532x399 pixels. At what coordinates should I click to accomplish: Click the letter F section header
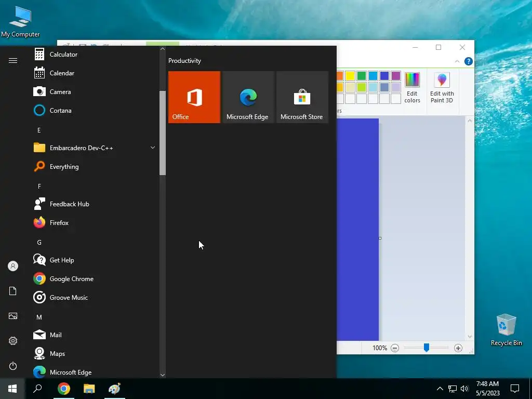tap(39, 187)
